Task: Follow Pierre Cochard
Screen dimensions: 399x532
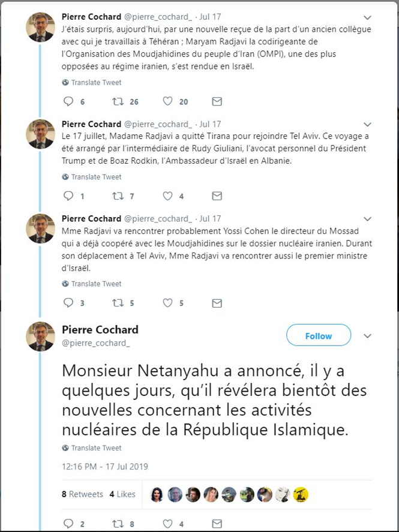Action: pos(318,336)
